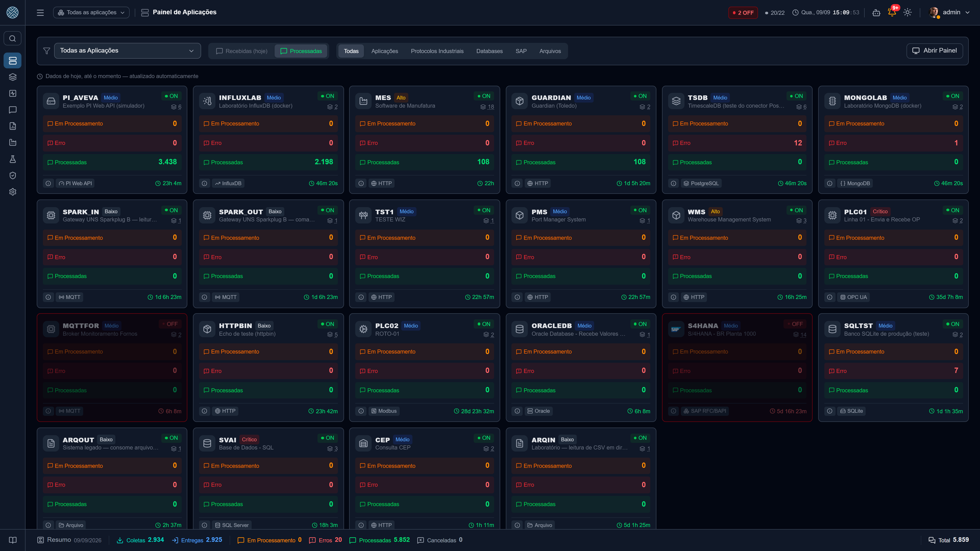
Task: Open the file report sidebar icon
Action: 13,126
